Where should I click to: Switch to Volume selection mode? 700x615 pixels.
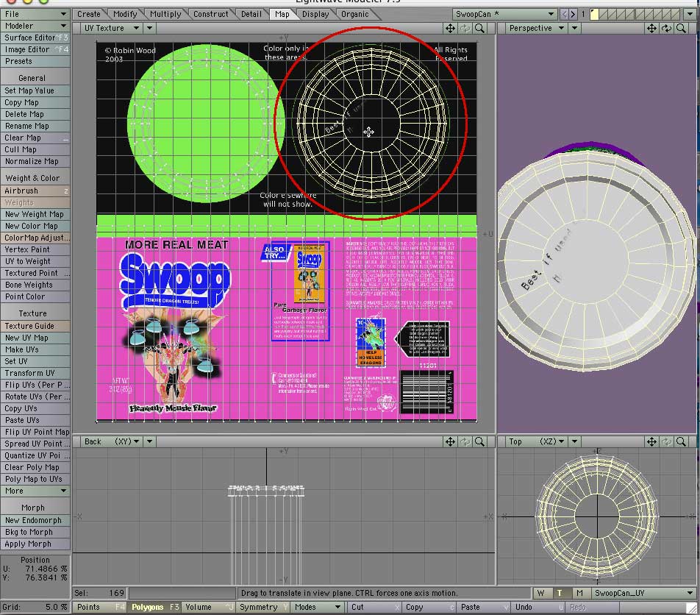[x=209, y=608]
